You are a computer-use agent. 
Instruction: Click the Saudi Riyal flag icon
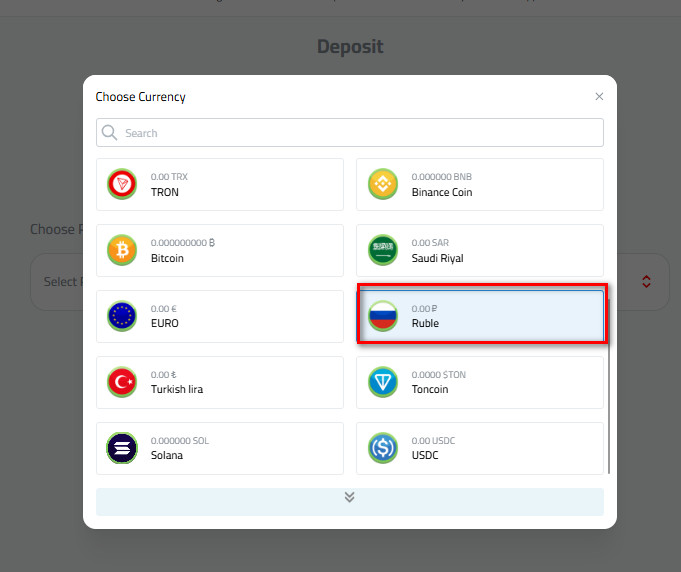(x=383, y=250)
